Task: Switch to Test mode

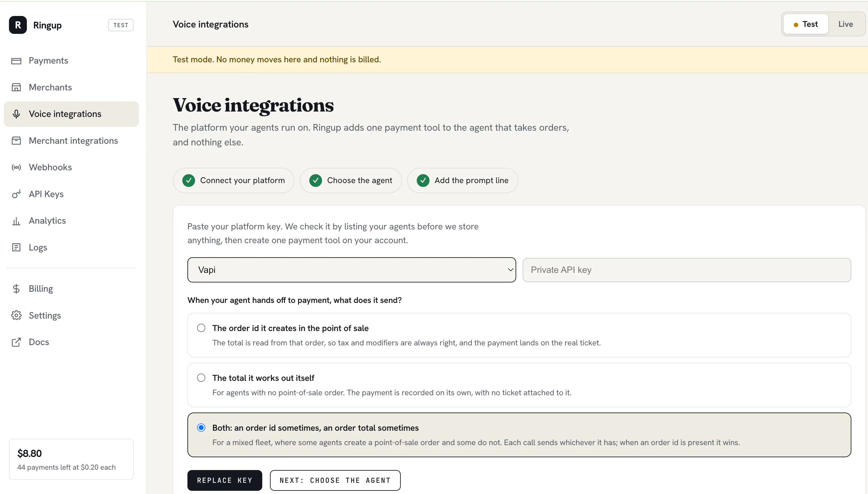Action: click(806, 24)
